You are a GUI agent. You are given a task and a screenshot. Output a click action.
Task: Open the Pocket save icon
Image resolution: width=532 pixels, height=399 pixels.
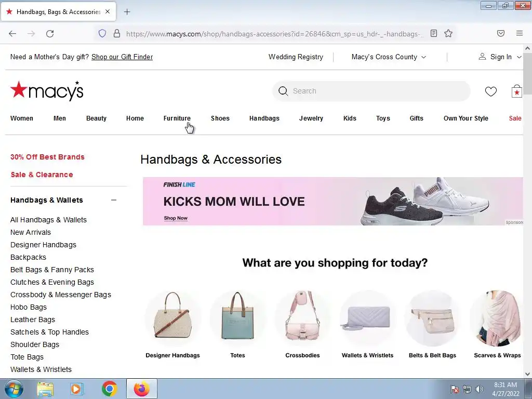[x=501, y=33]
